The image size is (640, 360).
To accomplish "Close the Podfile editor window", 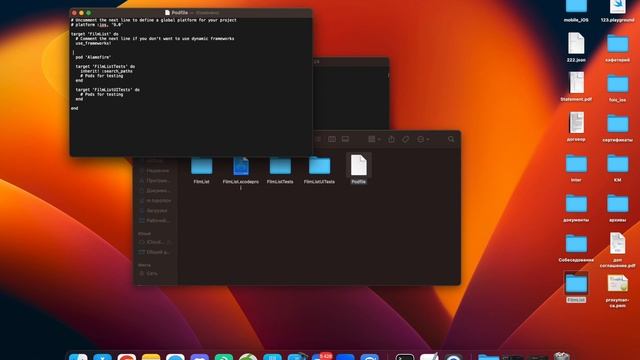I will tap(74, 13).
